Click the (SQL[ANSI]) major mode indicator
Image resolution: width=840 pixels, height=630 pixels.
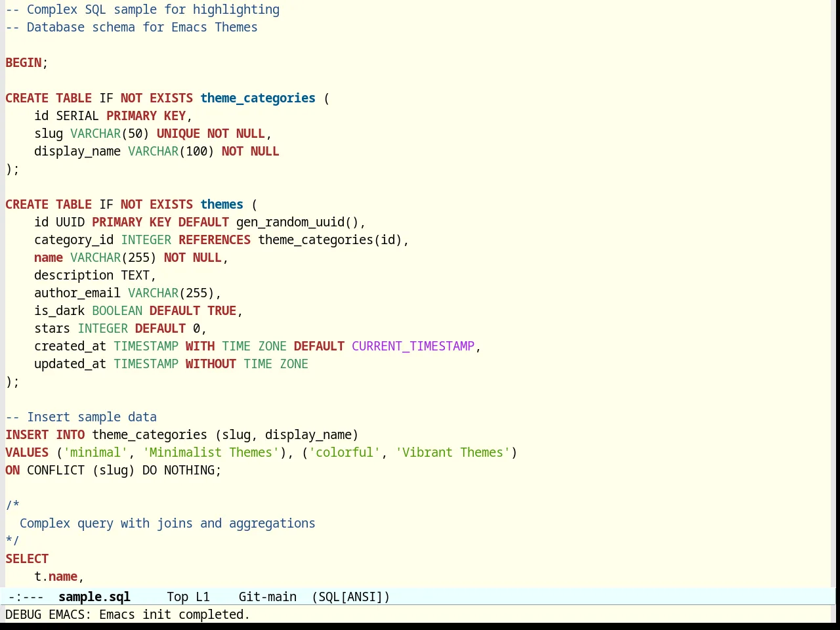(x=351, y=597)
